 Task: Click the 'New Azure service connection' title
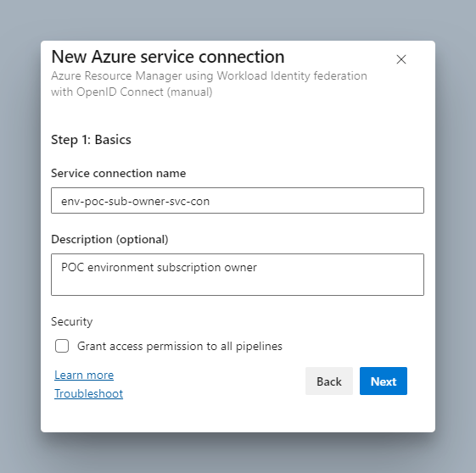(x=168, y=57)
